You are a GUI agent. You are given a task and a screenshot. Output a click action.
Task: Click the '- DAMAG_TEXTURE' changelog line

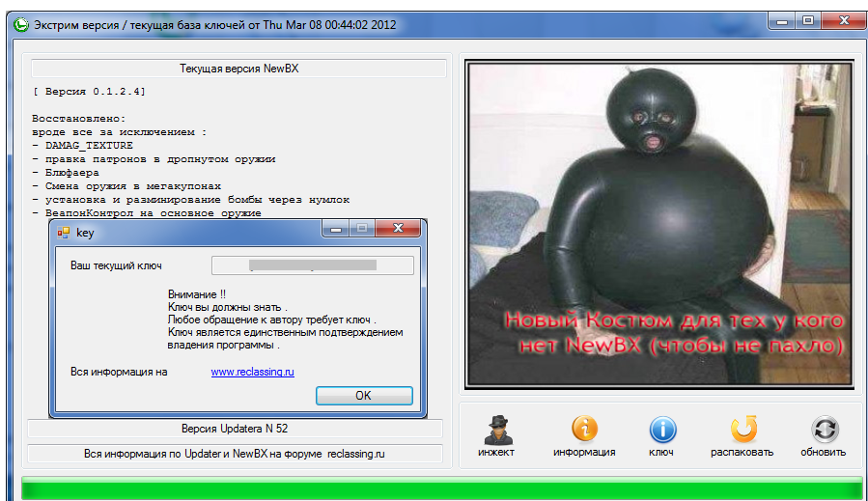pos(82,146)
